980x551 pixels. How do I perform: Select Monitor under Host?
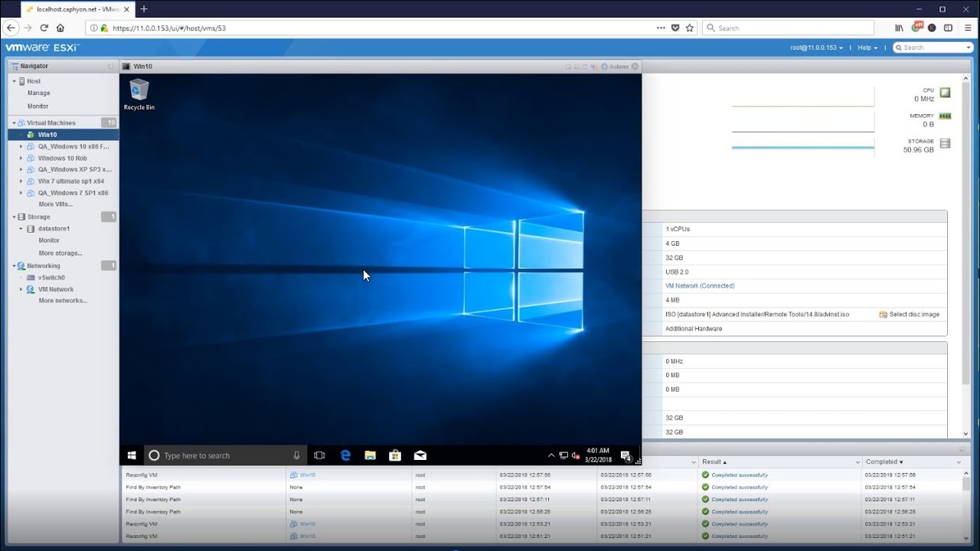pyautogui.click(x=38, y=106)
